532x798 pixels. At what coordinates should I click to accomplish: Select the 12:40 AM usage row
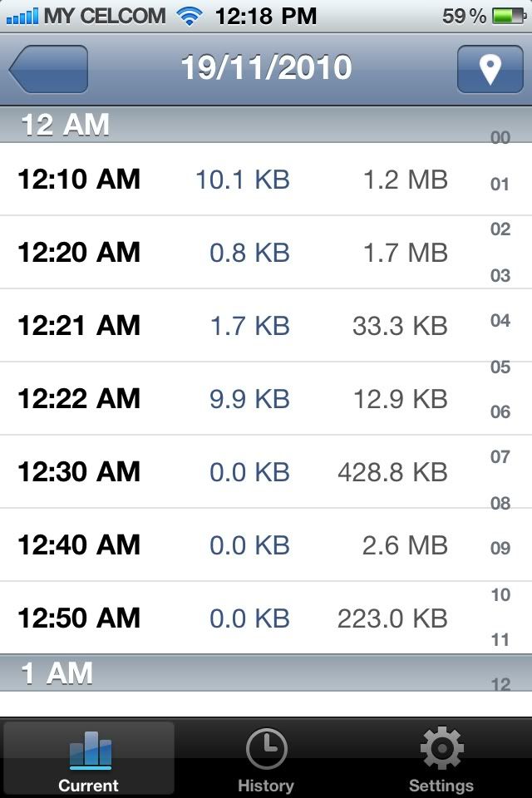241,544
